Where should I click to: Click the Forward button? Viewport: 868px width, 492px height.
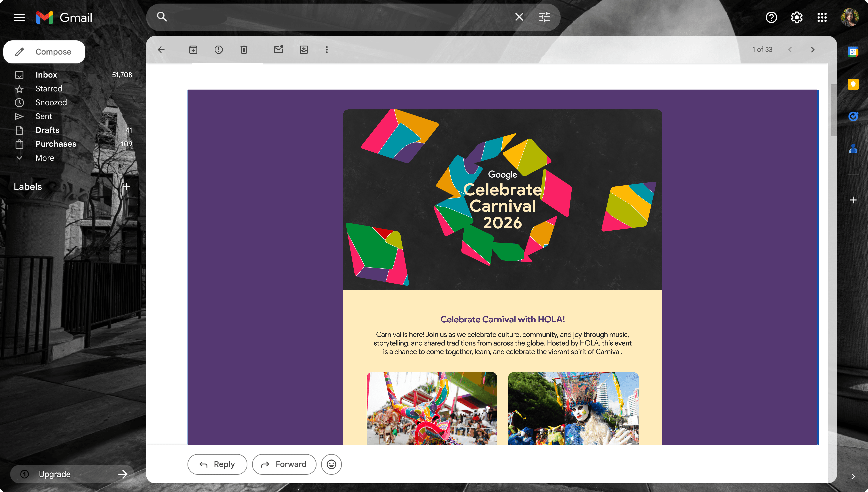coord(284,464)
